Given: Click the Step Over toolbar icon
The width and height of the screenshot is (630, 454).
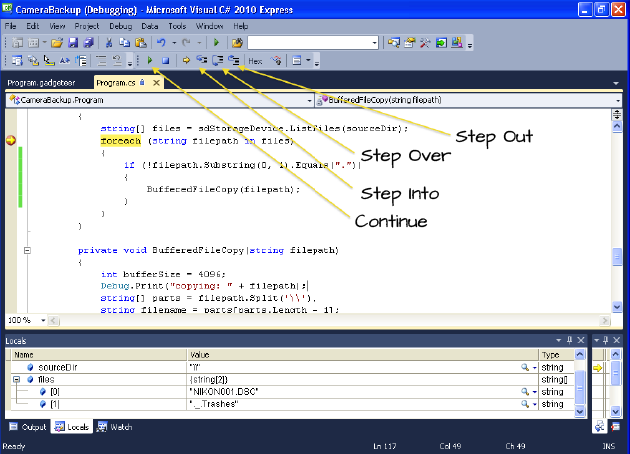Looking at the screenshot, I should tap(218, 61).
